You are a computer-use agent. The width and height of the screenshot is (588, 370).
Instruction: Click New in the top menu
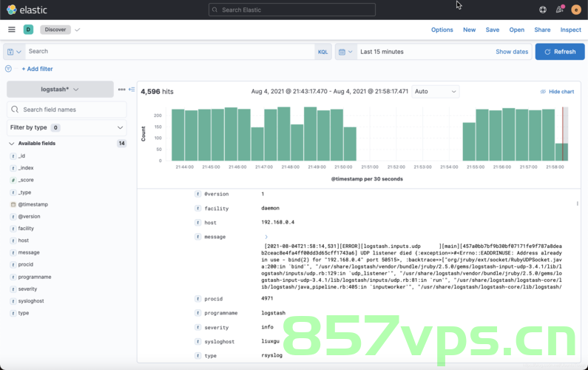469,30
